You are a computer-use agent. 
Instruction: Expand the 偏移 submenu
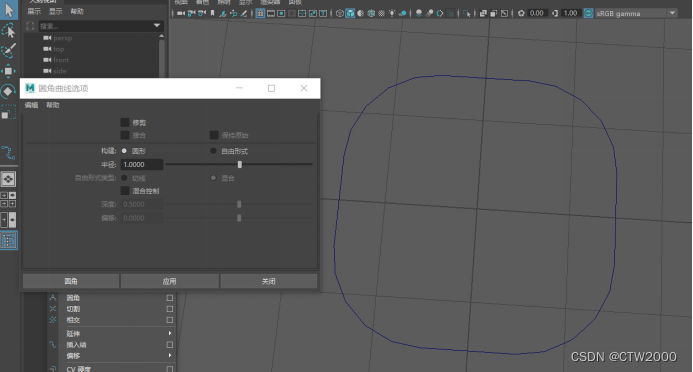tap(170, 355)
